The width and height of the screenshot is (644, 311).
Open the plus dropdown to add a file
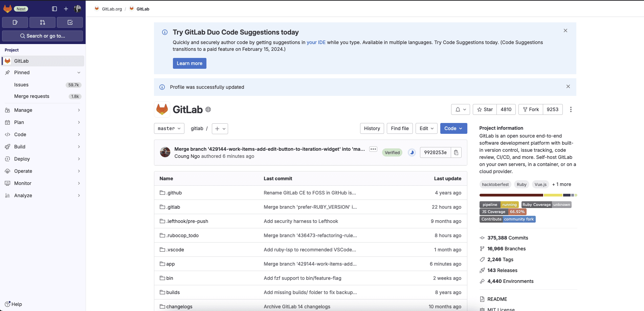click(x=220, y=129)
